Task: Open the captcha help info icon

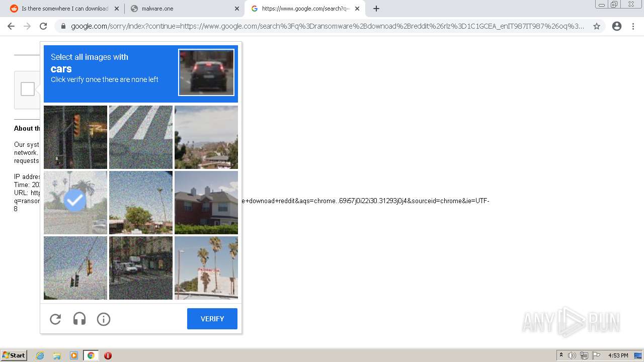Action: (x=104, y=319)
